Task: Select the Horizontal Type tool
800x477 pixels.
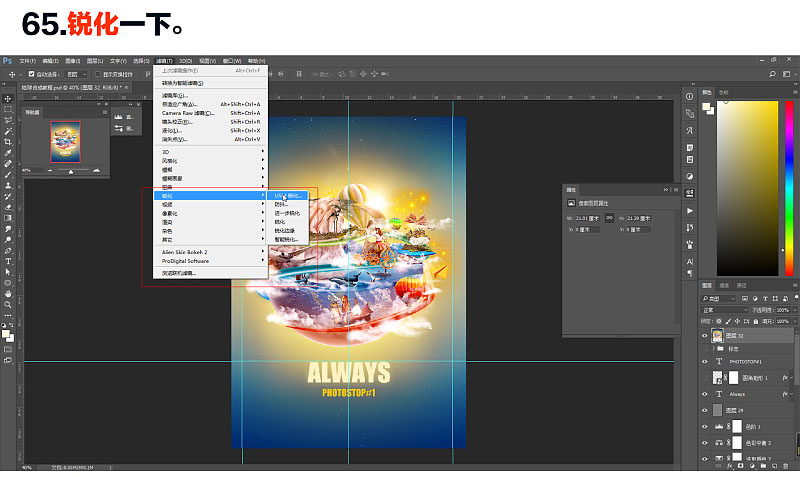Action: pos(8,261)
